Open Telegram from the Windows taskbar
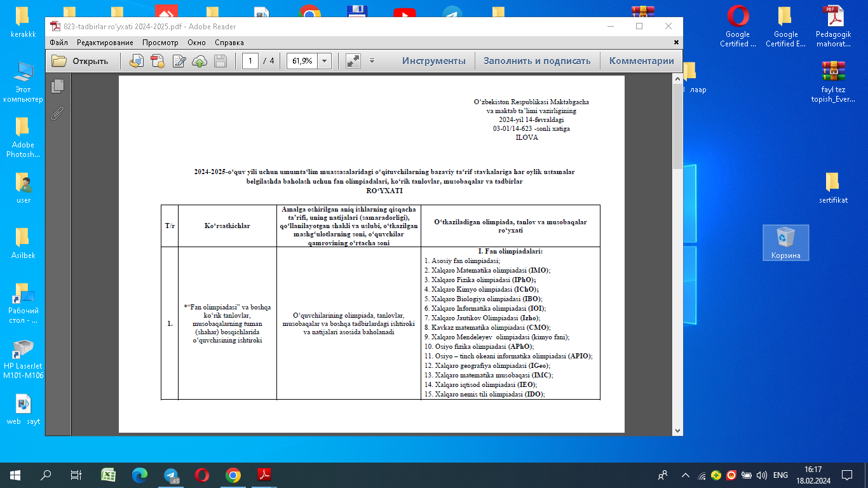This screenshot has width=868, height=488. click(171, 475)
